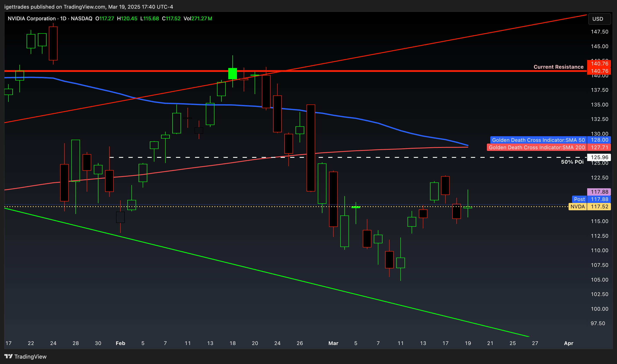Select the SMA 200 indicator label
The image size is (617, 364).
537,147
